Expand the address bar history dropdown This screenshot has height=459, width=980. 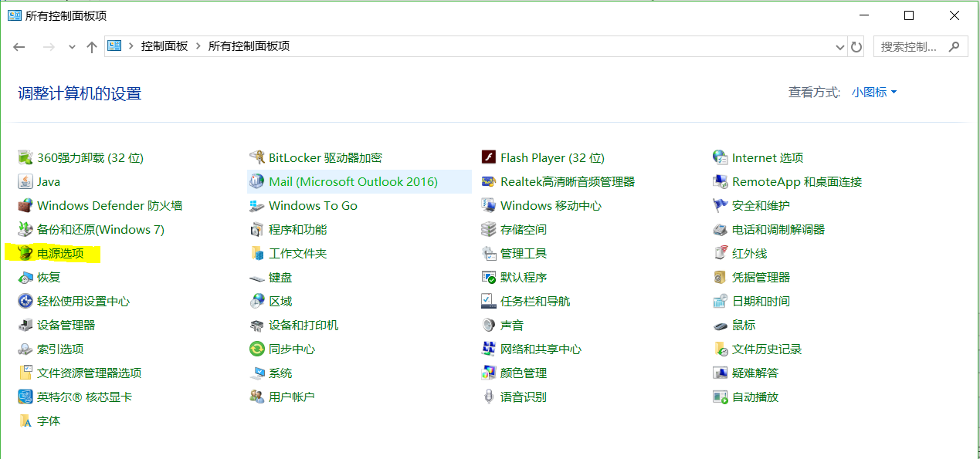pyautogui.click(x=840, y=46)
